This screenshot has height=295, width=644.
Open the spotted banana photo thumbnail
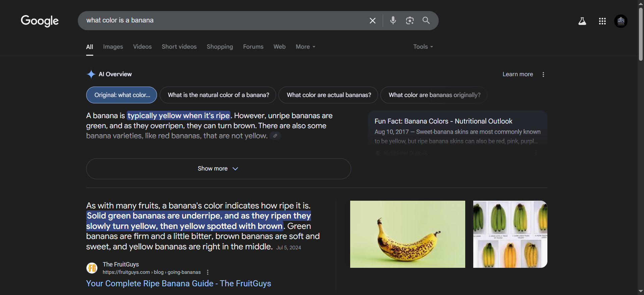408,234
